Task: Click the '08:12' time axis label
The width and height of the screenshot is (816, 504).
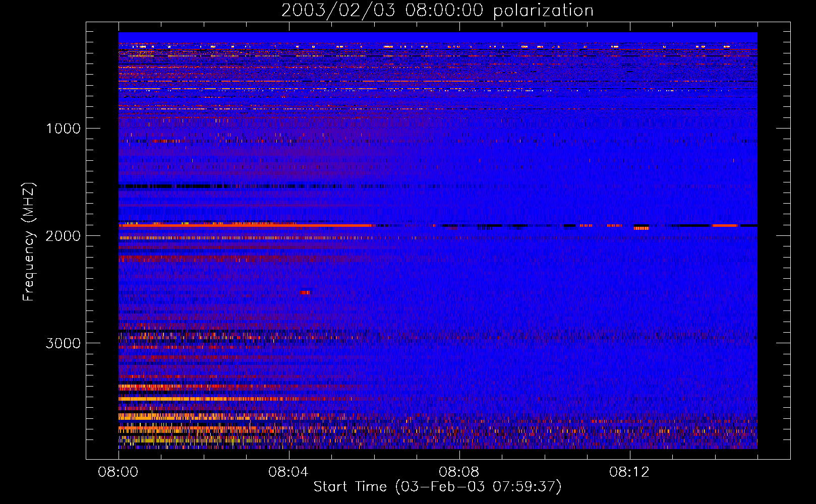Action: click(629, 472)
